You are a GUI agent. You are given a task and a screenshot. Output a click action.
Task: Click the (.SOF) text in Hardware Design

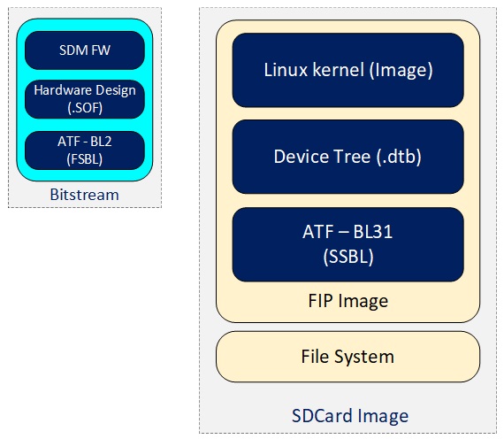(x=85, y=108)
